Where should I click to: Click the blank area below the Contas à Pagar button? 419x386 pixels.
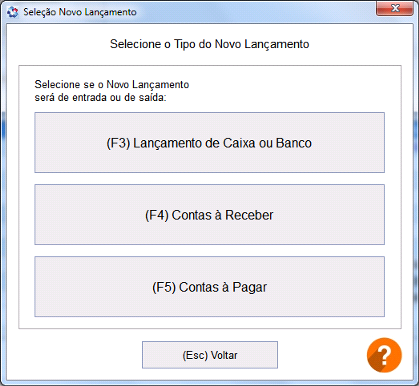pos(209,323)
